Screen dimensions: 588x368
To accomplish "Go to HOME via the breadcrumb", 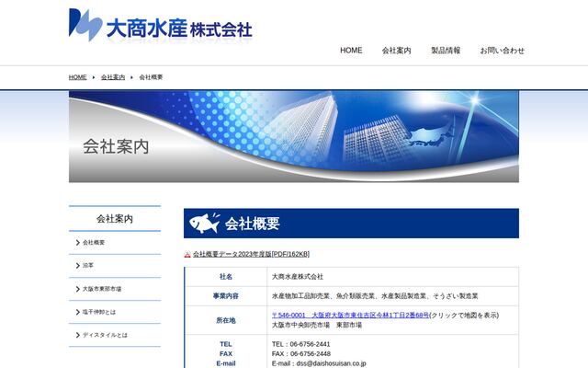I will 77,77.
